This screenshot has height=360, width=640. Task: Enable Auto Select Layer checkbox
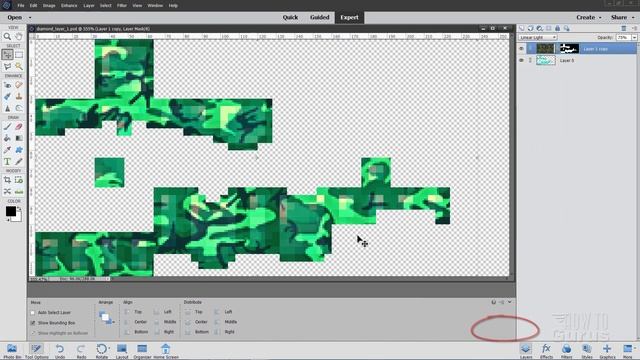(x=33, y=313)
